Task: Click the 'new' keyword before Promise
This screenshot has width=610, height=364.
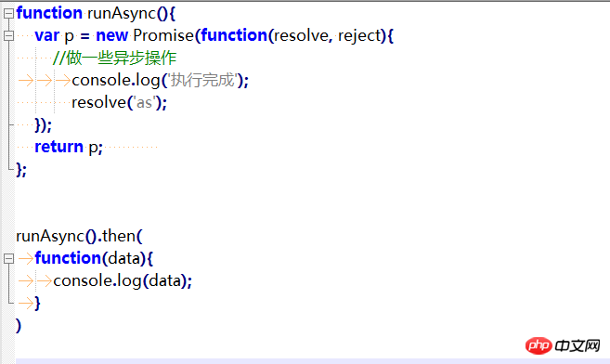Action: coord(112,36)
